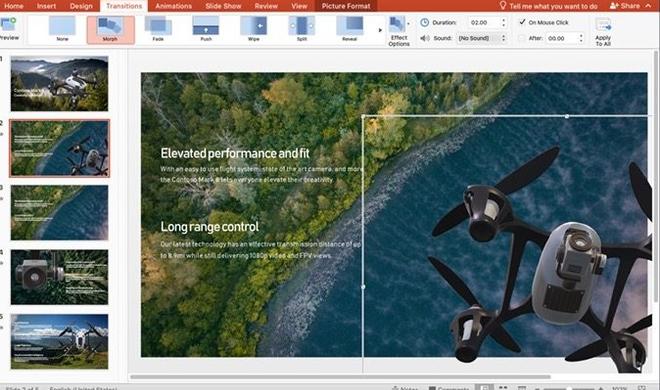Open the Insert tab
660x390 pixels.
[x=46, y=6]
